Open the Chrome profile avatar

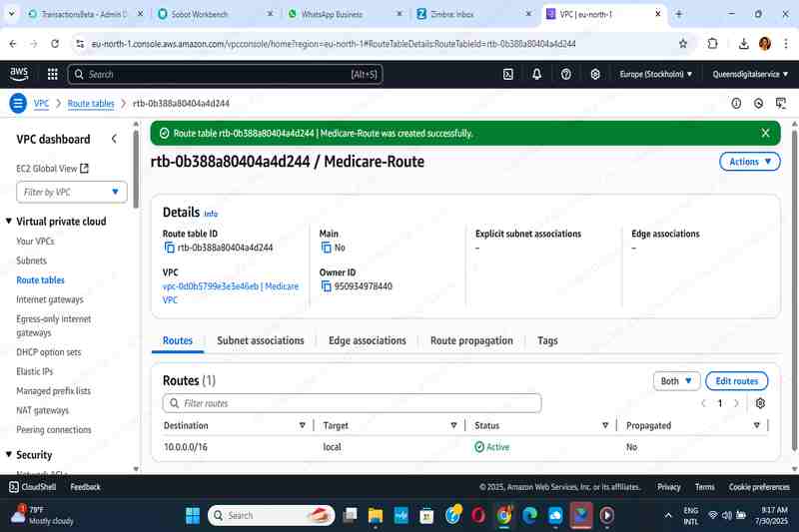(x=764, y=44)
